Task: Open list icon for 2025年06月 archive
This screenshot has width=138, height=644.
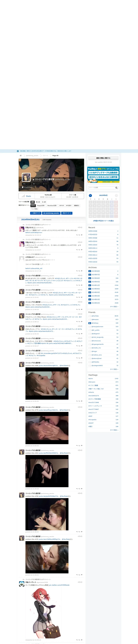Action: pyautogui.click(x=90, y=278)
